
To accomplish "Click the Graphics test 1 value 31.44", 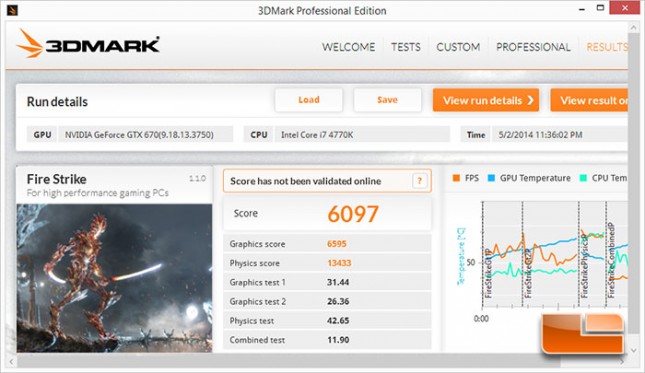I will tap(338, 282).
